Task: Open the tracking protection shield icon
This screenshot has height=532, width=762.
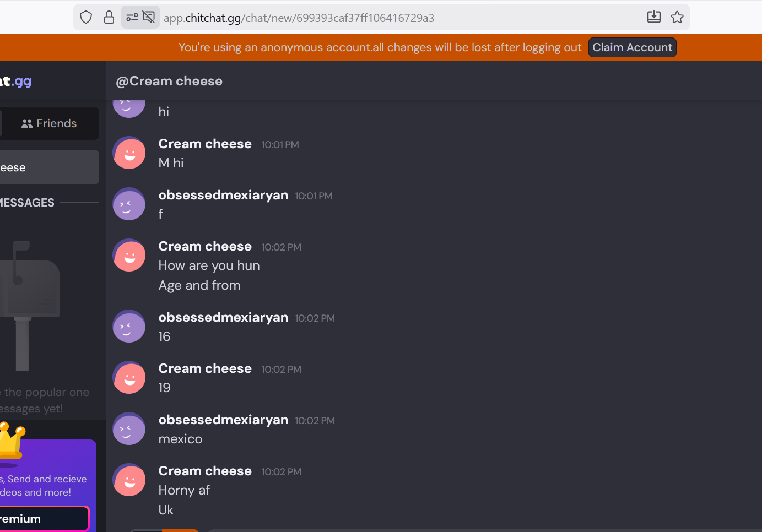Action: point(86,18)
